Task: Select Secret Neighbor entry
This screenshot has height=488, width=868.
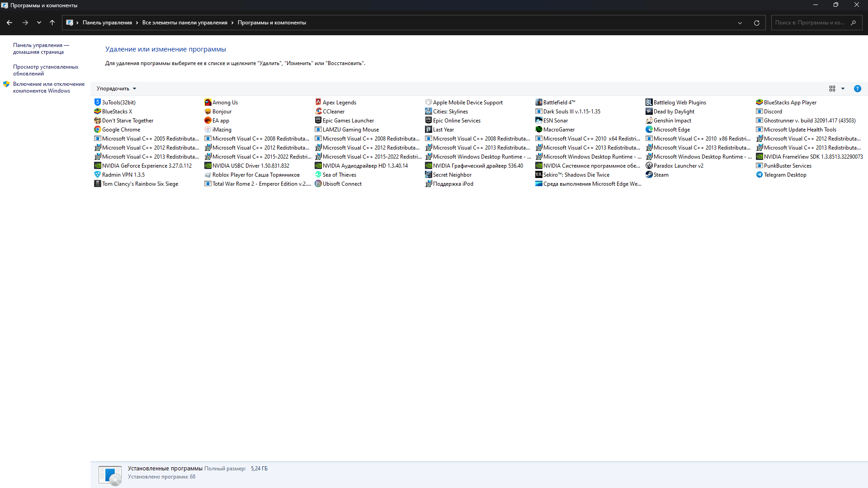Action: [448, 174]
